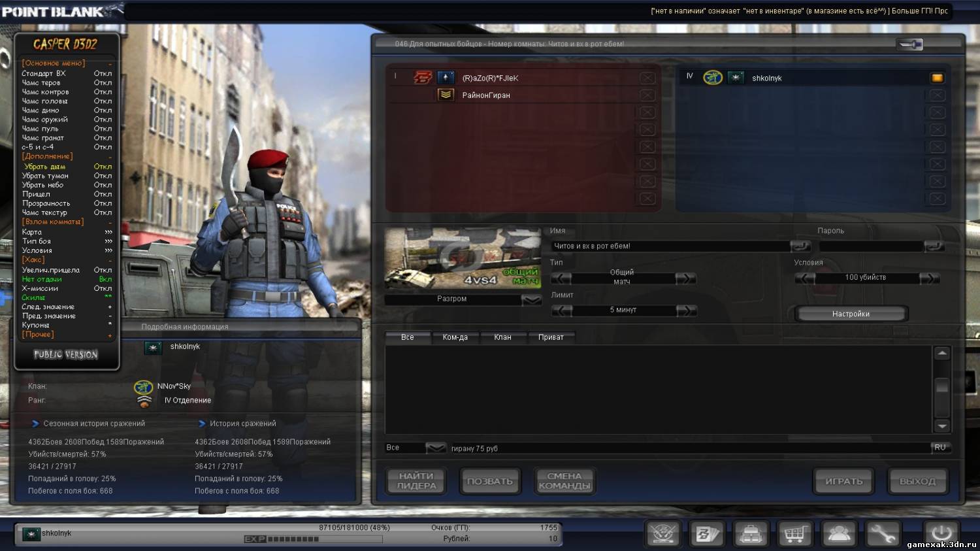Collapse the [Взлом комнаты] section
This screenshot has height=551, width=980.
(x=110, y=222)
